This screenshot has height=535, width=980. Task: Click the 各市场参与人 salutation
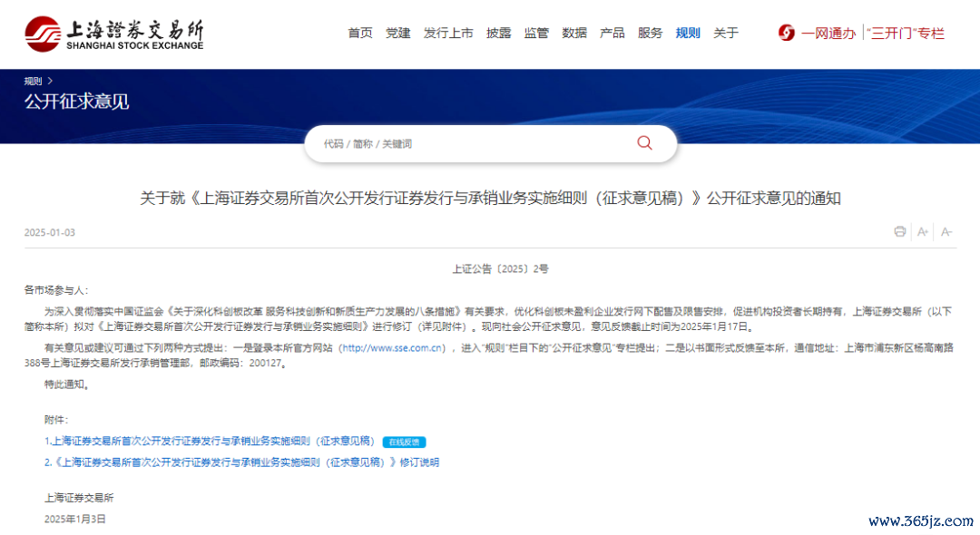click(56, 290)
